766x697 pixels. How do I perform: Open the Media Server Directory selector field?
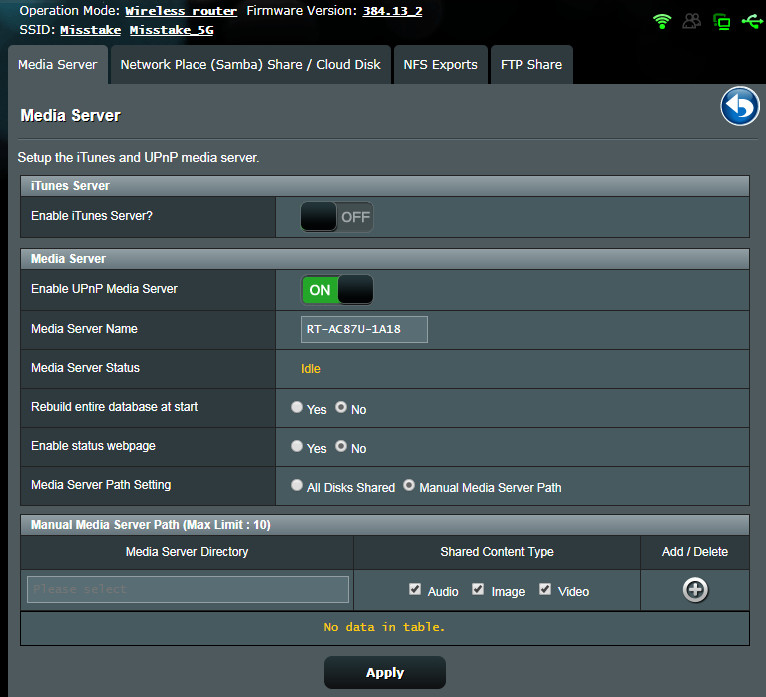[188, 589]
